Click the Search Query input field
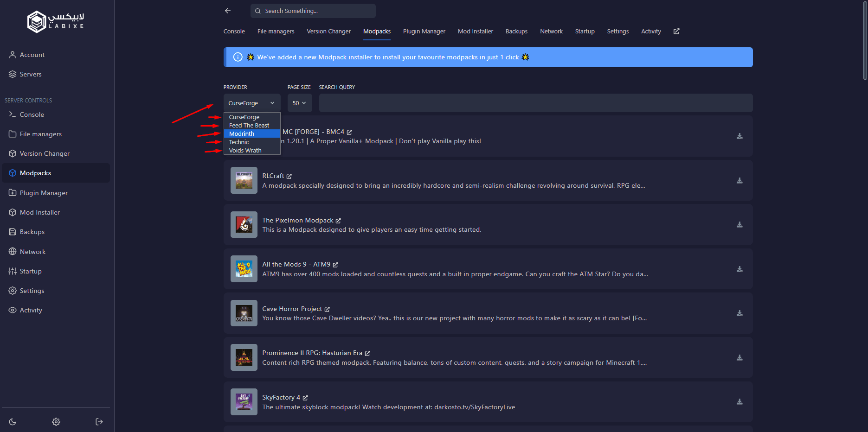The height and width of the screenshot is (432, 868). (x=536, y=103)
